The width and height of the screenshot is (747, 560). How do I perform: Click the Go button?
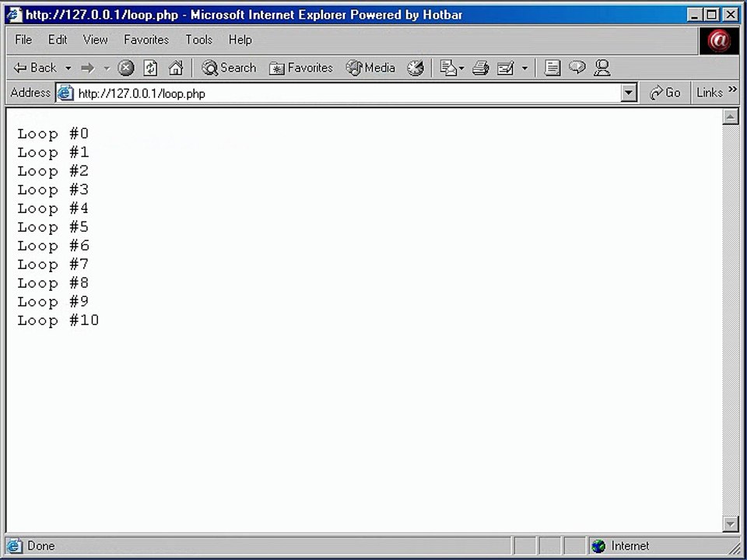(665, 93)
